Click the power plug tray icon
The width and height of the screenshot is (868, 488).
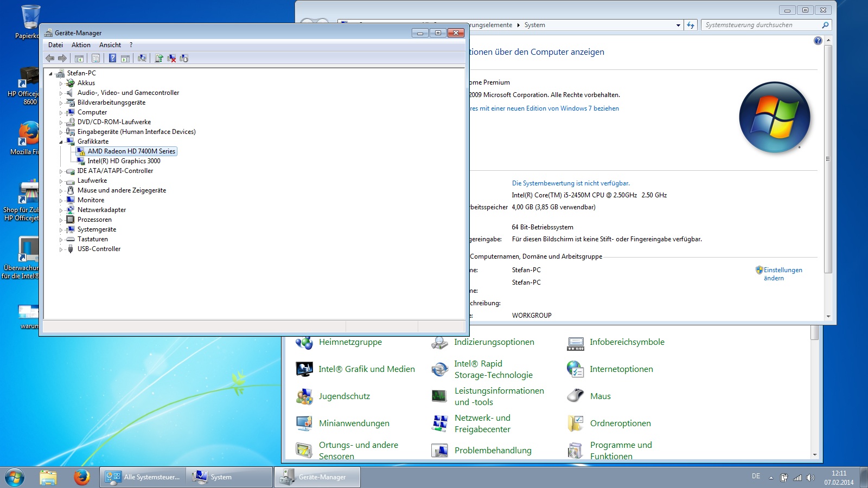click(784, 478)
